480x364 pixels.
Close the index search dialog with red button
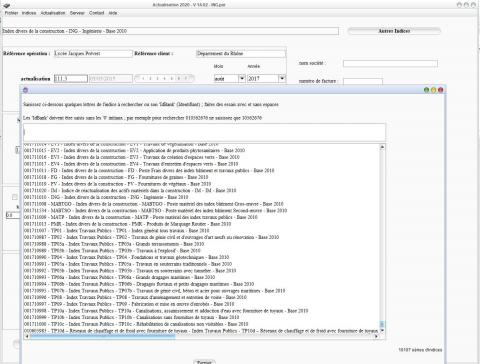point(440,90)
